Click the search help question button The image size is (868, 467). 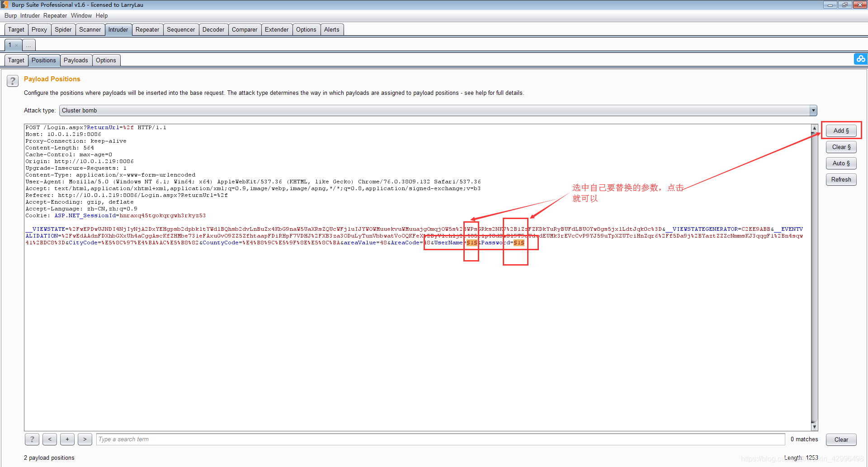pyautogui.click(x=32, y=439)
